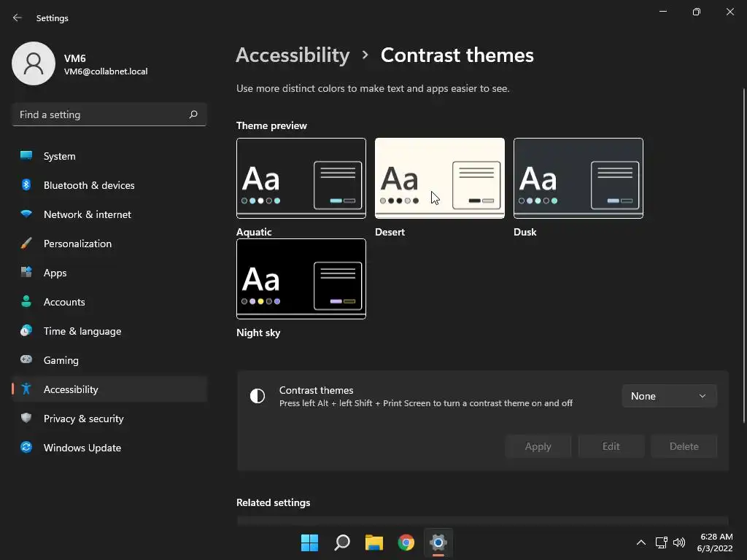Open the Windows Update icon
This screenshot has width=747, height=560.
[x=26, y=448]
